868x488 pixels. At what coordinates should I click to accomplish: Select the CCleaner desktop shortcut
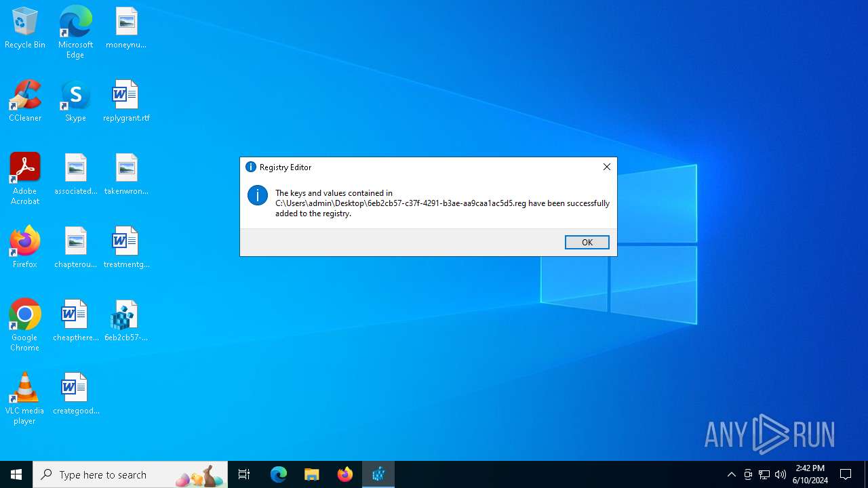pos(25,101)
